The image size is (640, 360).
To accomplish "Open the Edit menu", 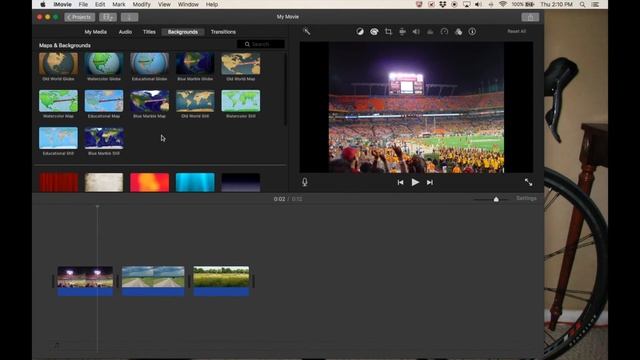I will [100, 4].
